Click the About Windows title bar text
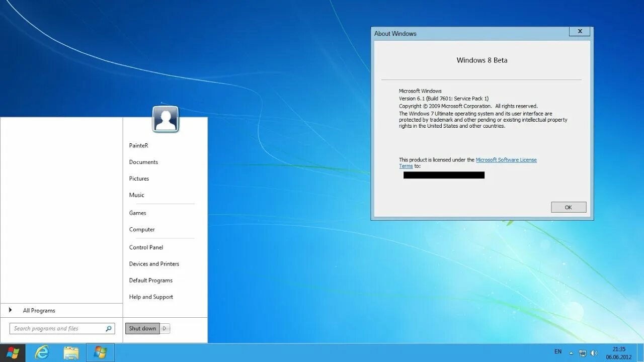 point(395,34)
